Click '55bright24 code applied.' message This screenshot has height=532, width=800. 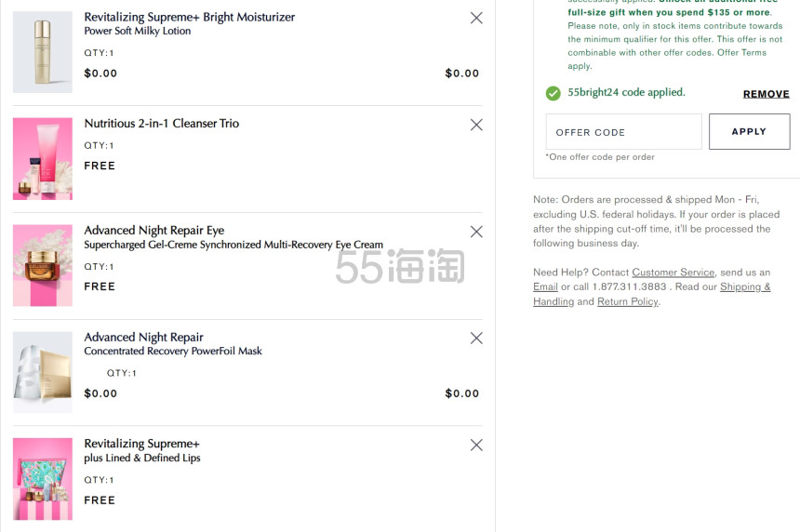click(626, 92)
